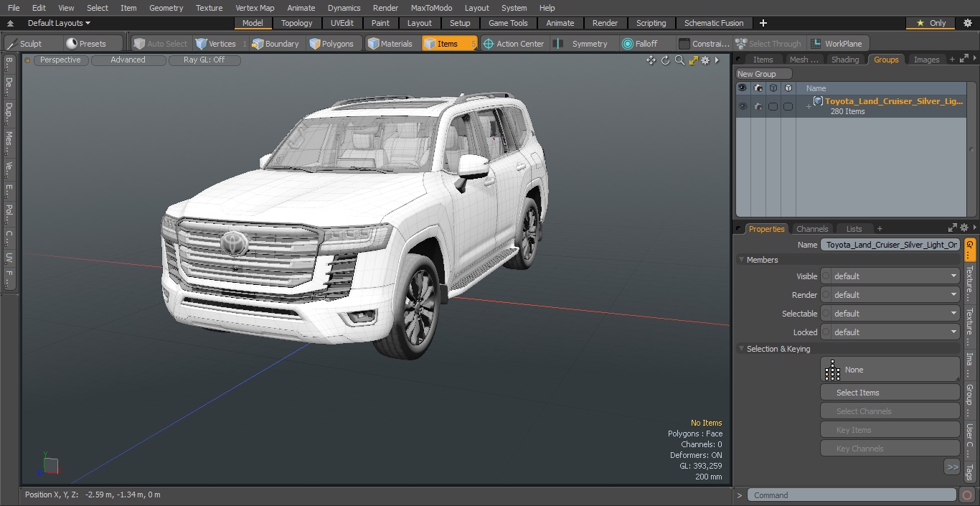980x506 pixels.
Task: Switch to the Topology layout tab
Action: click(297, 23)
